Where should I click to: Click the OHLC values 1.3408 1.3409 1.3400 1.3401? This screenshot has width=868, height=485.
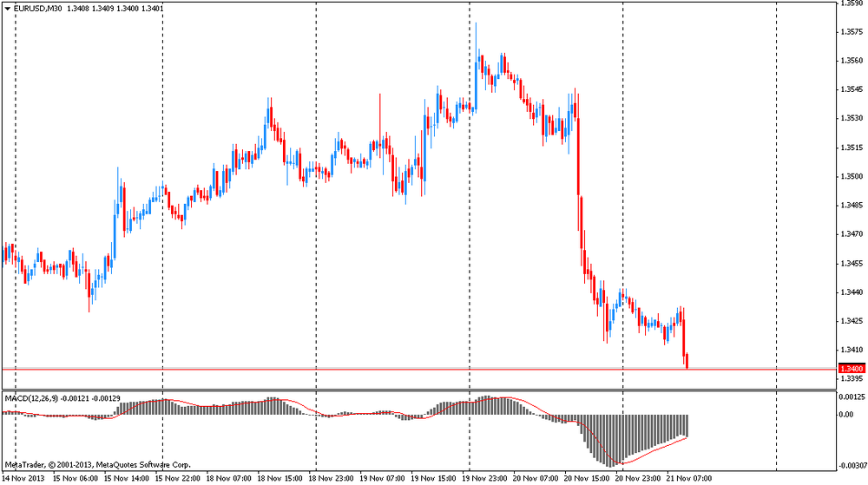pos(115,9)
